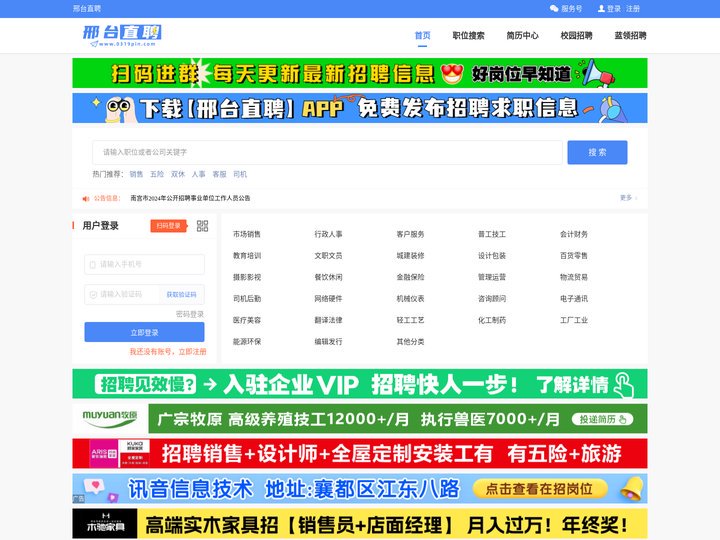Open the 网络硬件 category
The image size is (720, 540).
[328, 299]
